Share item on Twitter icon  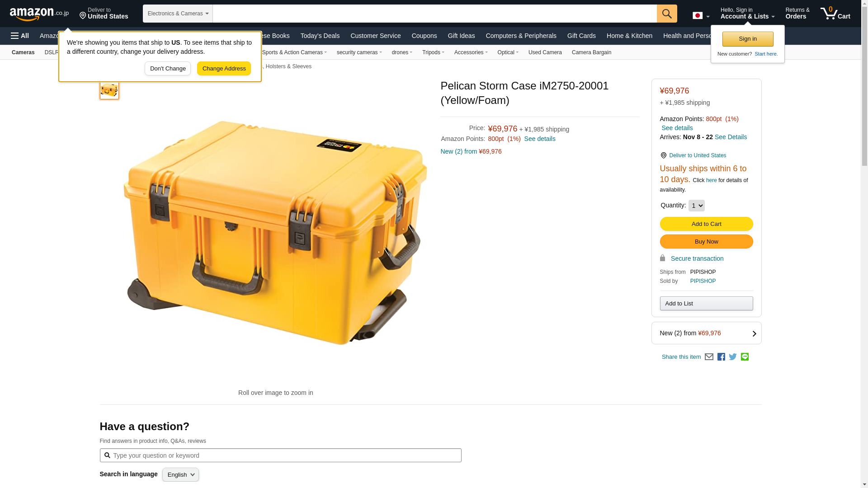[733, 357]
